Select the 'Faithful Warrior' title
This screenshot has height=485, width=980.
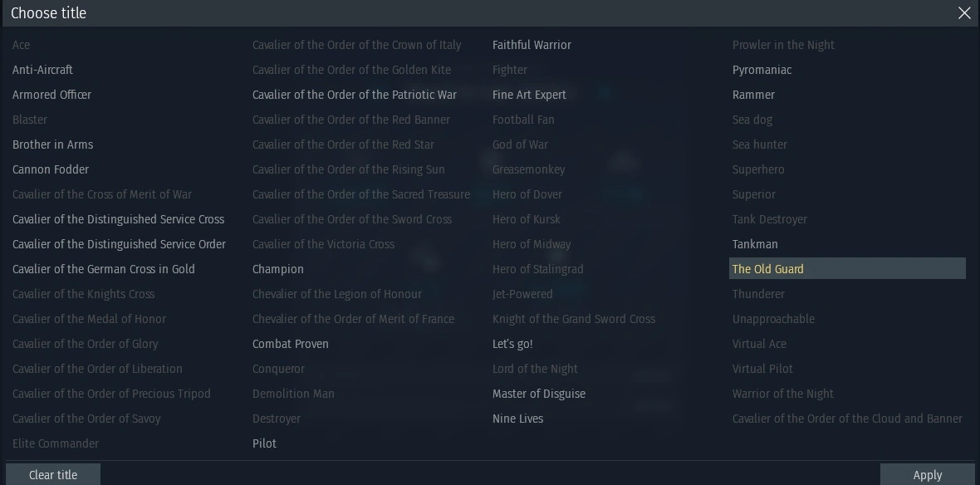pyautogui.click(x=532, y=45)
